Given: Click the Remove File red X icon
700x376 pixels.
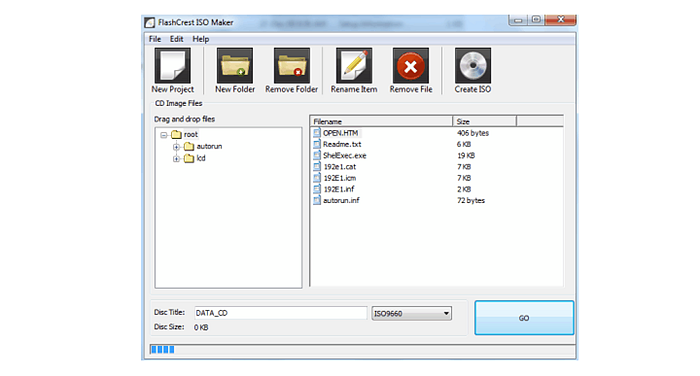Looking at the screenshot, I should (x=411, y=66).
